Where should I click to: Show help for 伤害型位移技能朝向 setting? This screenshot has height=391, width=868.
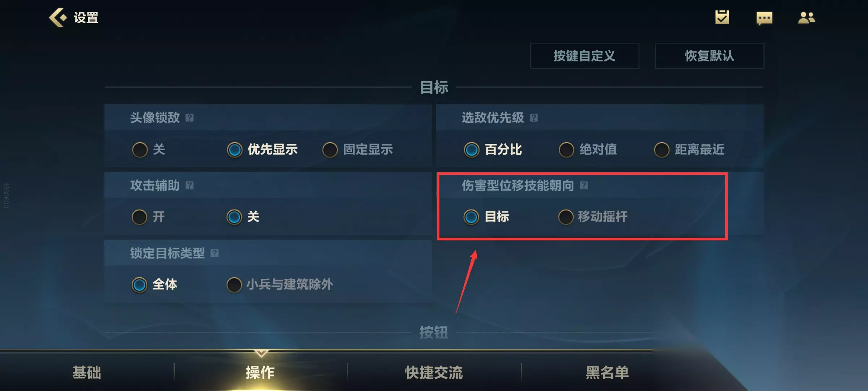(584, 185)
